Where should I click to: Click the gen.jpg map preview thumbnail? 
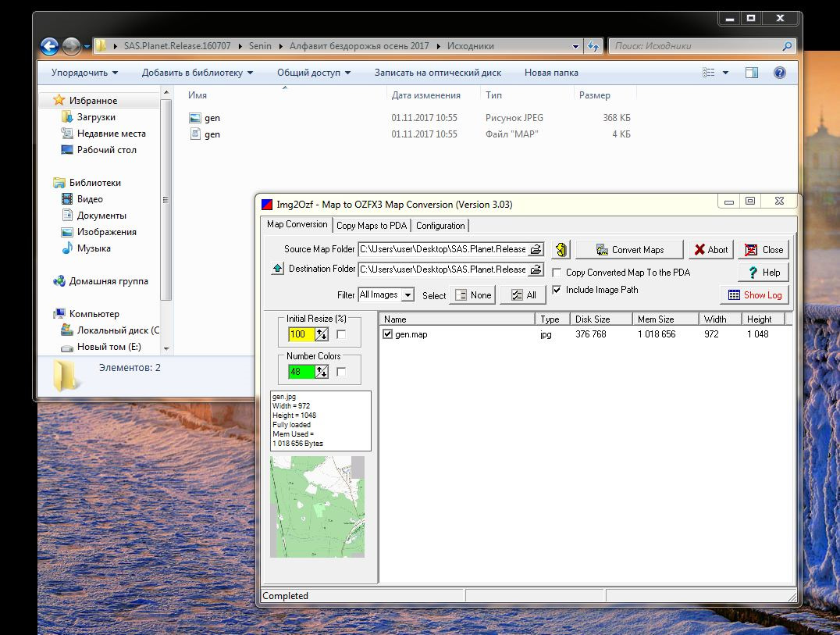(317, 506)
